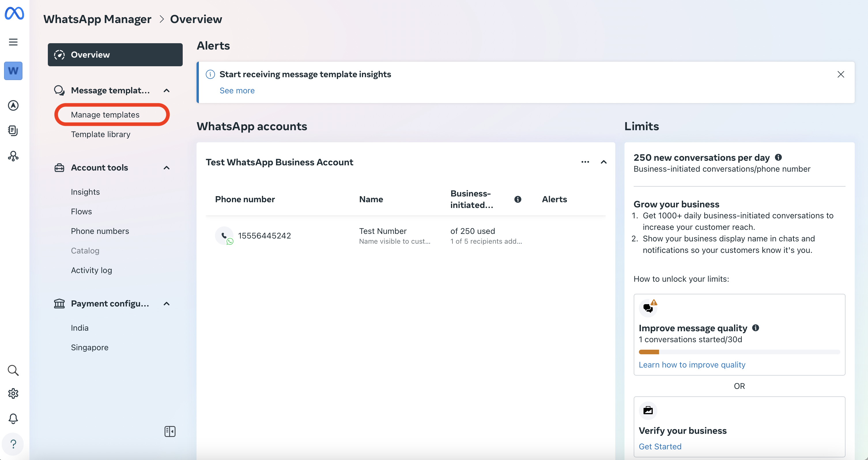Open Activity log
The height and width of the screenshot is (460, 868).
pyautogui.click(x=91, y=270)
